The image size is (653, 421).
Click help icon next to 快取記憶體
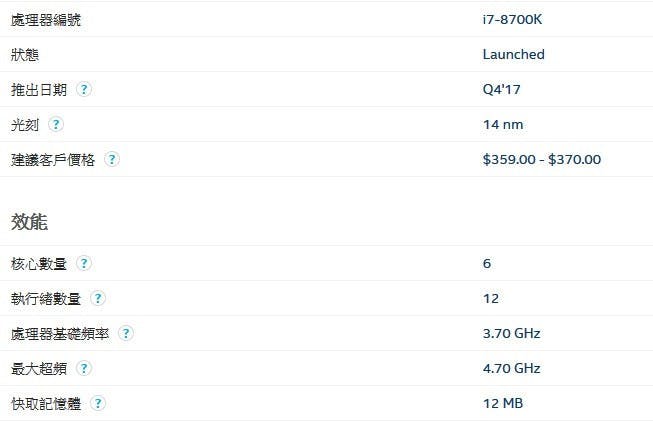coord(98,403)
